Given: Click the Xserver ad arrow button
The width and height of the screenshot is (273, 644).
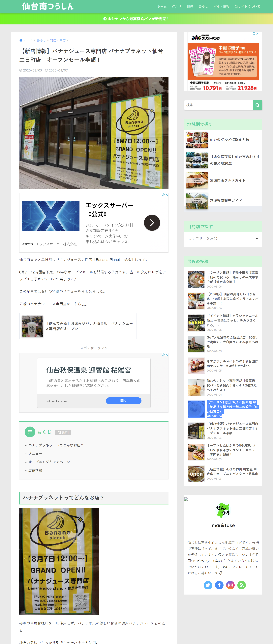Looking at the screenshot, I should click(x=152, y=222).
